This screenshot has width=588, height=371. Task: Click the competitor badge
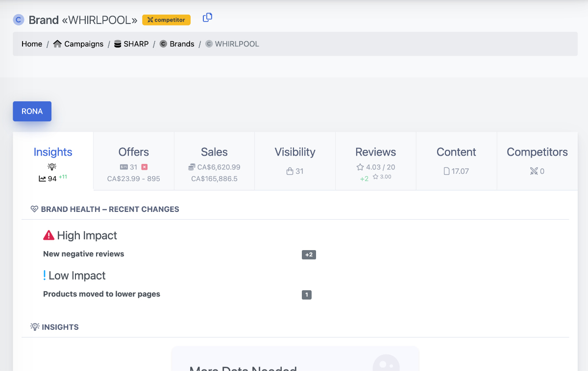point(166,20)
